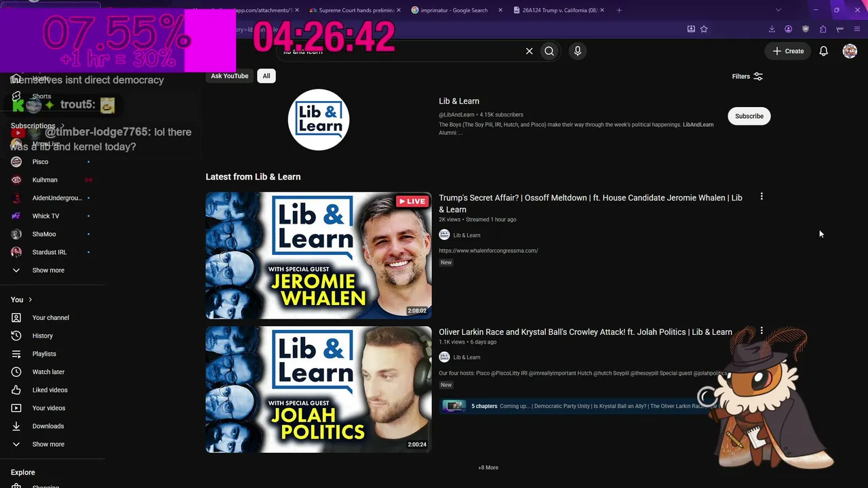The height and width of the screenshot is (488, 868).
Task: Open more options for Jeromie Whalen video
Action: pos(762,197)
